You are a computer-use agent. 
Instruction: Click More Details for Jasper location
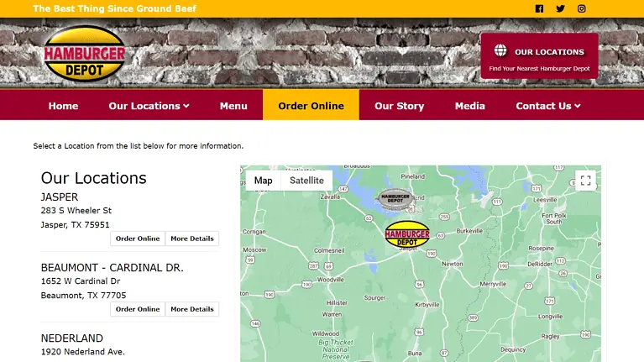[x=192, y=239]
